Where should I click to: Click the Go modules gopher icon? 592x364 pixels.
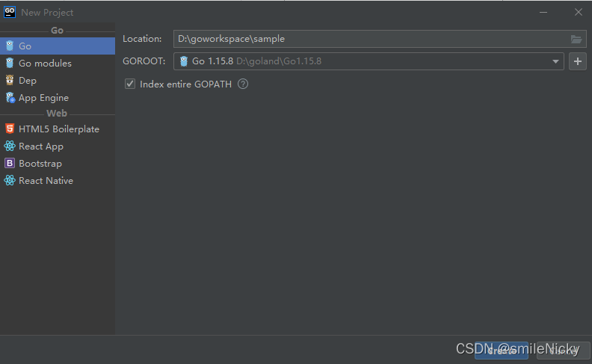click(x=10, y=63)
